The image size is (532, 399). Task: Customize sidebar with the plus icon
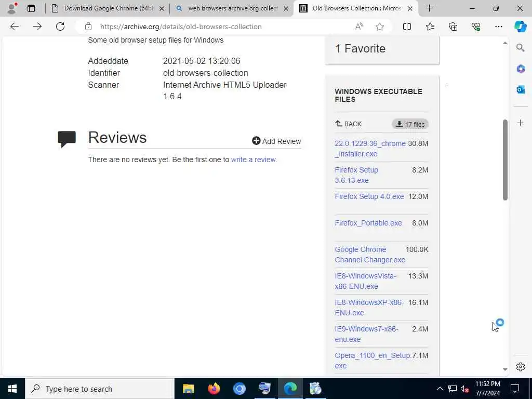click(521, 123)
